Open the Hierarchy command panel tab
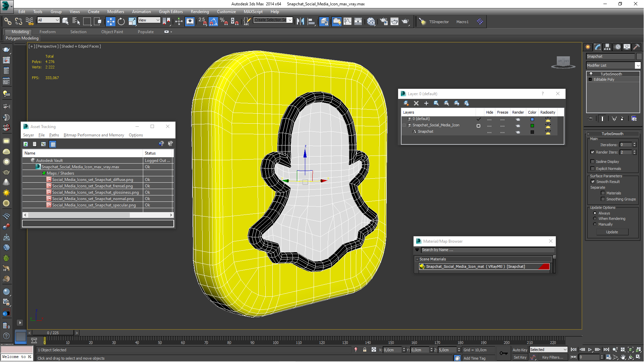Viewport: 644px width, 362px height. 607,47
